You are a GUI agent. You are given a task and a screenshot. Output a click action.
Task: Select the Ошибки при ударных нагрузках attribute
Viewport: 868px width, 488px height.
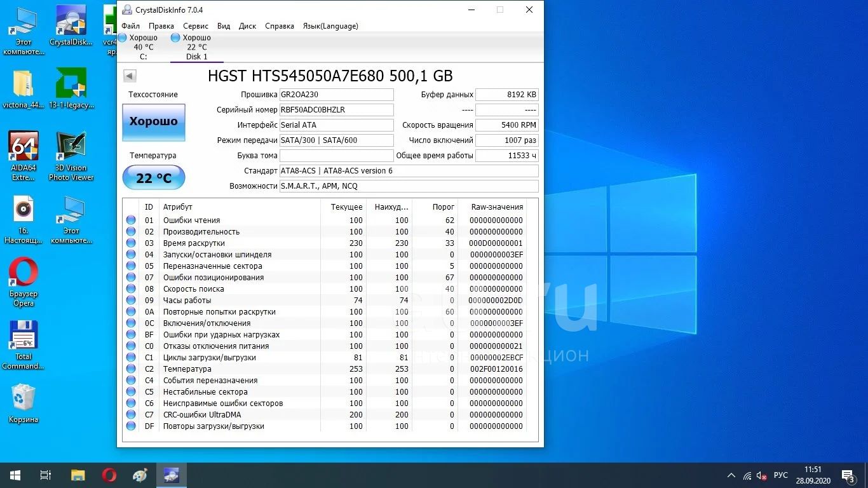click(x=326, y=335)
